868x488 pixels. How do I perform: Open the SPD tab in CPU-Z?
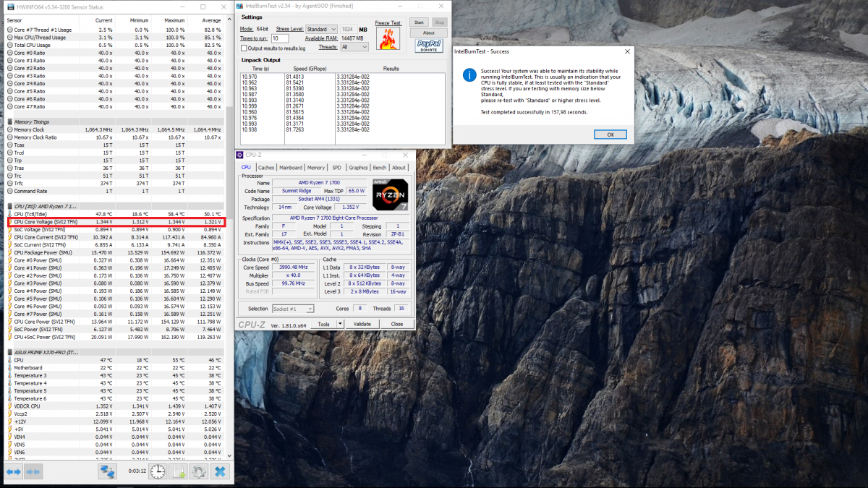pyautogui.click(x=337, y=168)
